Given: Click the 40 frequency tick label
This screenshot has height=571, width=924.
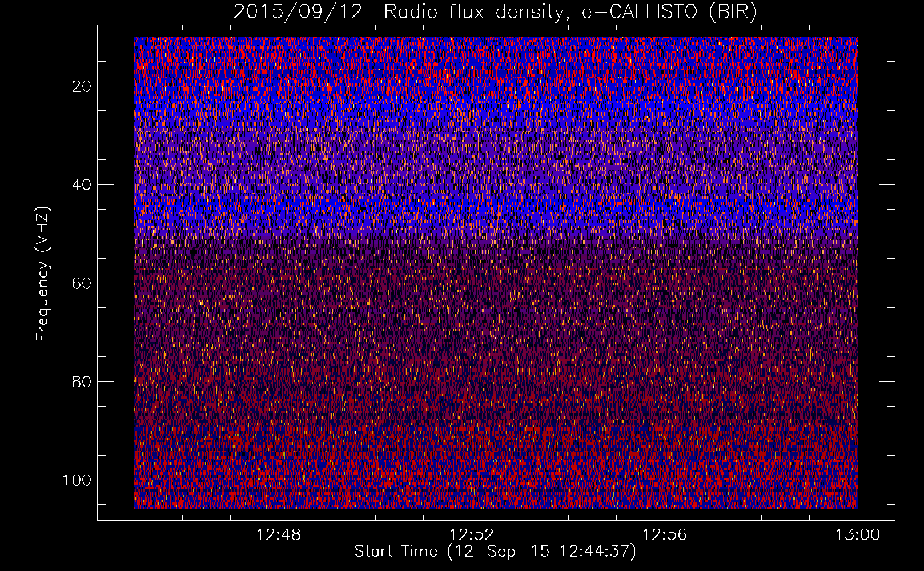Looking at the screenshot, I should coord(83,185).
